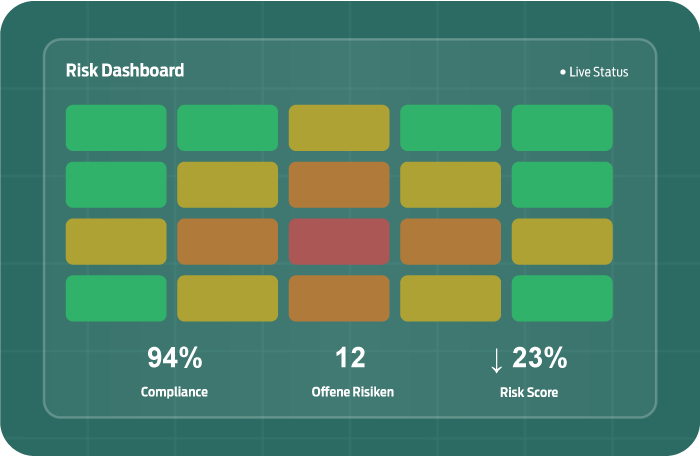The height and width of the screenshot is (456, 700).
Task: Select the orange tile right of the red tile
Action: pos(450,241)
